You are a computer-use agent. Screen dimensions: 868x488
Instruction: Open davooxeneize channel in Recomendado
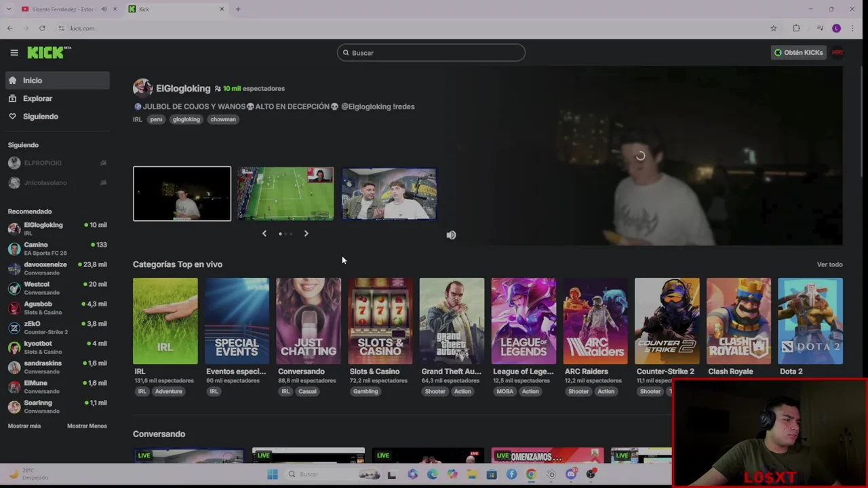58,268
